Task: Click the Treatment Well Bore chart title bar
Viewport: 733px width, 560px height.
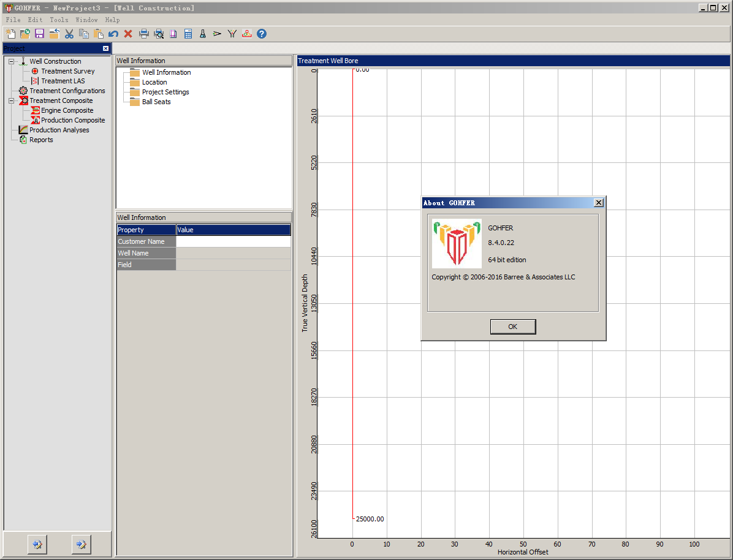Action: tap(514, 61)
